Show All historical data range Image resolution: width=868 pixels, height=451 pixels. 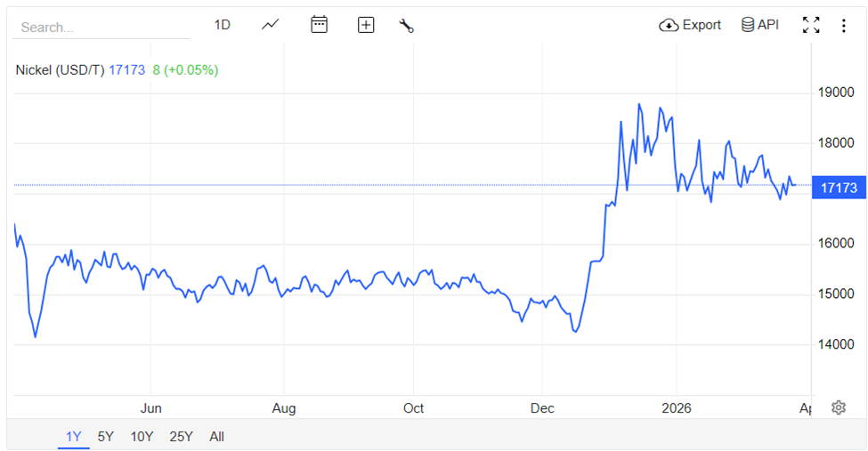point(216,436)
